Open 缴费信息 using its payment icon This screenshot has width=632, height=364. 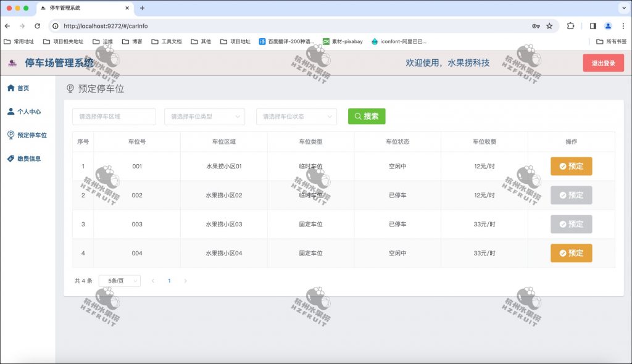11,159
